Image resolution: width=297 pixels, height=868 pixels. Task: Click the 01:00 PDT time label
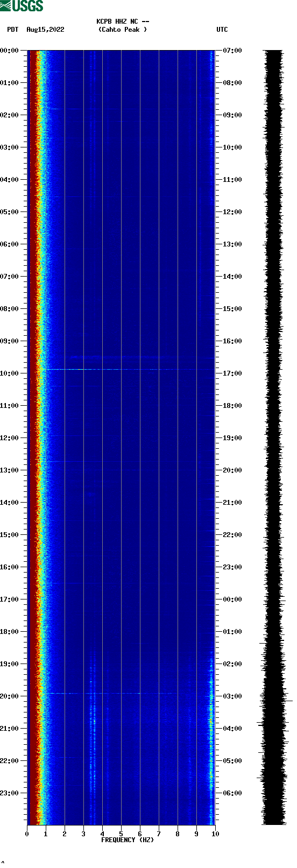(10, 83)
